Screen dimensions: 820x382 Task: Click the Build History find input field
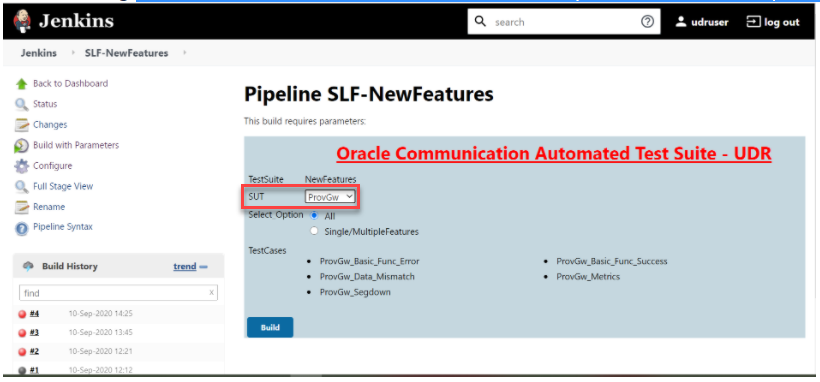(118, 293)
